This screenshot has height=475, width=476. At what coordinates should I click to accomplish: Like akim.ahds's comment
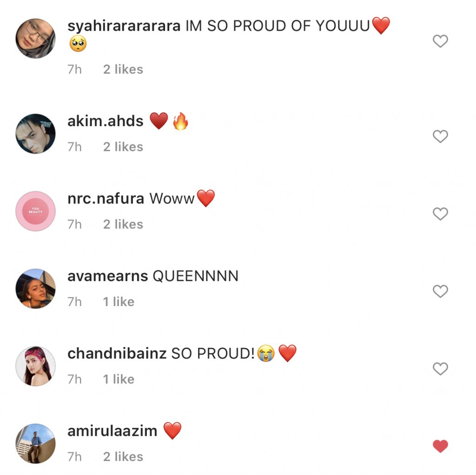point(440,136)
